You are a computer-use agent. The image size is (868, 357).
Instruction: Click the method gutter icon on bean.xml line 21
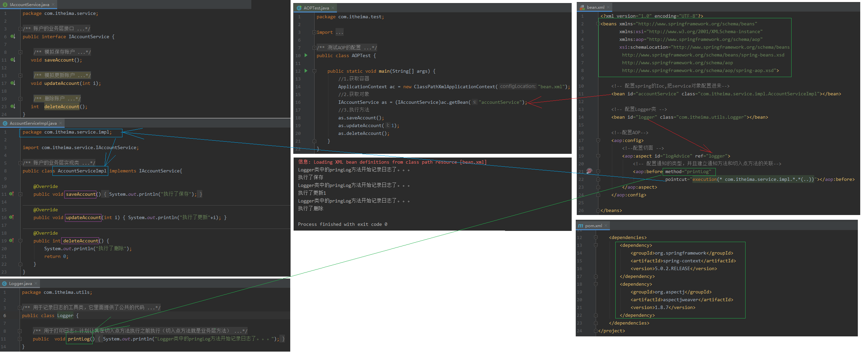(x=589, y=171)
